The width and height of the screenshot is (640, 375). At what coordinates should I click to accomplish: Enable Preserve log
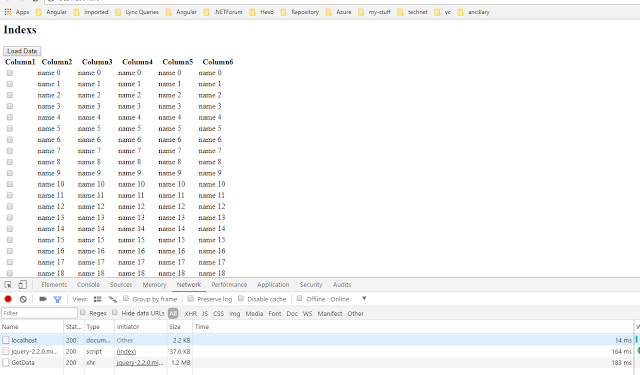click(191, 299)
